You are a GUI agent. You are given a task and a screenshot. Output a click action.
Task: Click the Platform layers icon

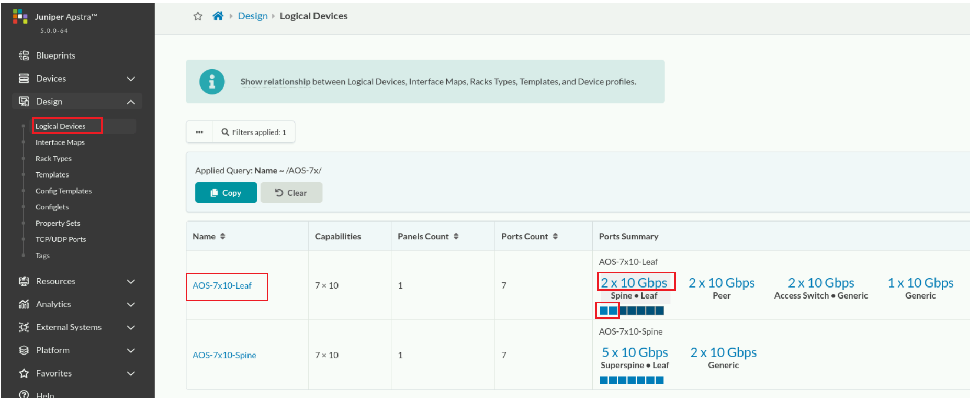(x=24, y=350)
